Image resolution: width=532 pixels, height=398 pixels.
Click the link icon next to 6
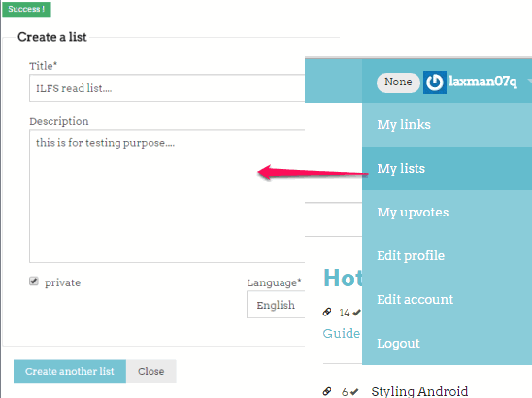click(327, 391)
